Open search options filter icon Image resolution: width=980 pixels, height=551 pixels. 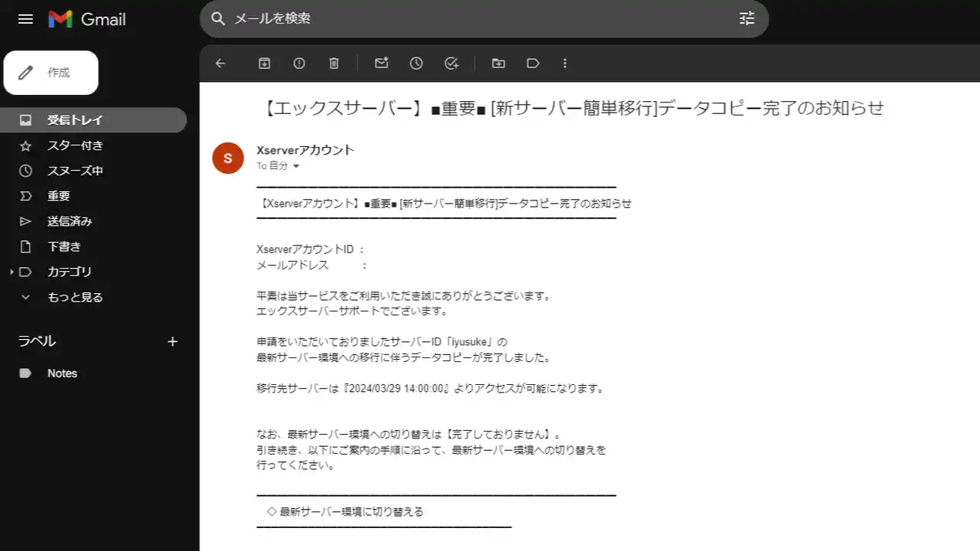pyautogui.click(x=746, y=18)
